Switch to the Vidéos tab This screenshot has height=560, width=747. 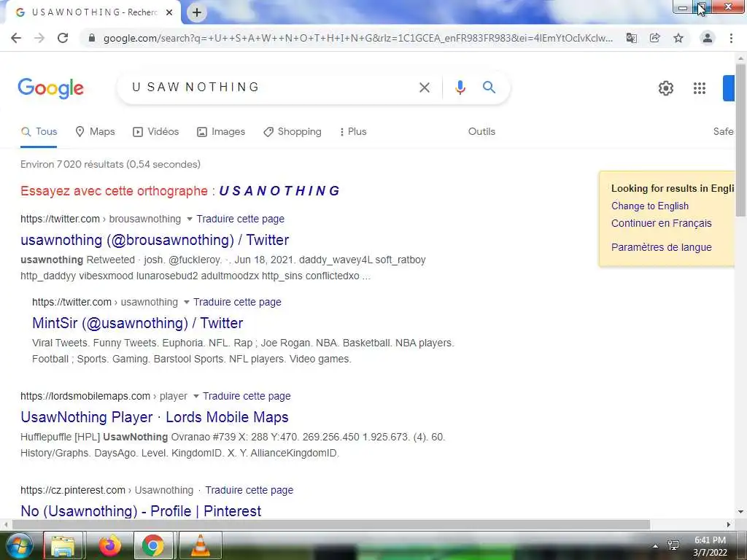(155, 132)
